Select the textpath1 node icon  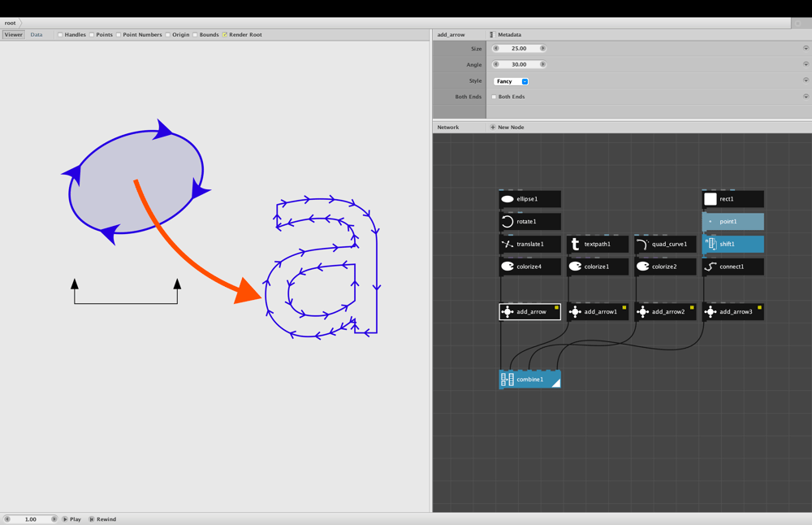[576, 244]
